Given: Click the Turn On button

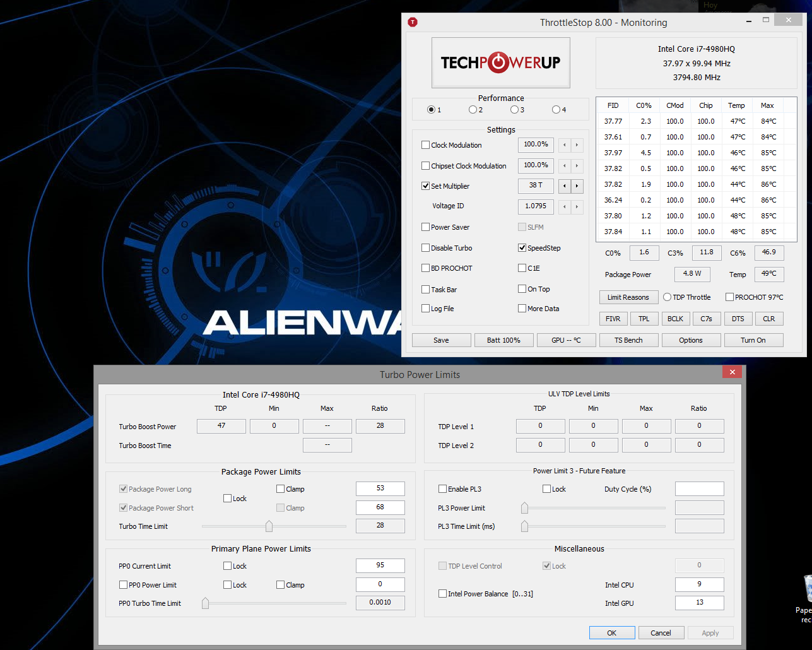Looking at the screenshot, I should pyautogui.click(x=753, y=340).
